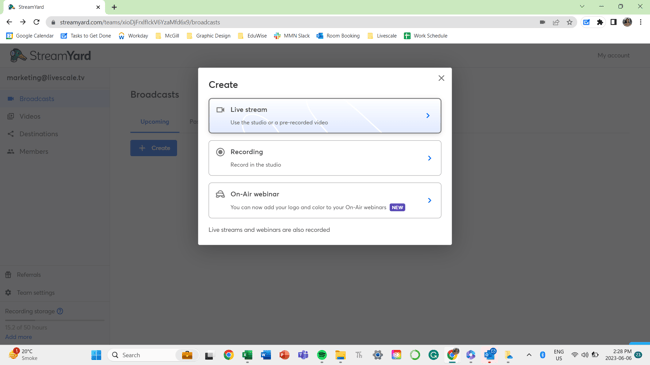
Task: Open the Chrome three-dot menu
Action: click(641, 22)
